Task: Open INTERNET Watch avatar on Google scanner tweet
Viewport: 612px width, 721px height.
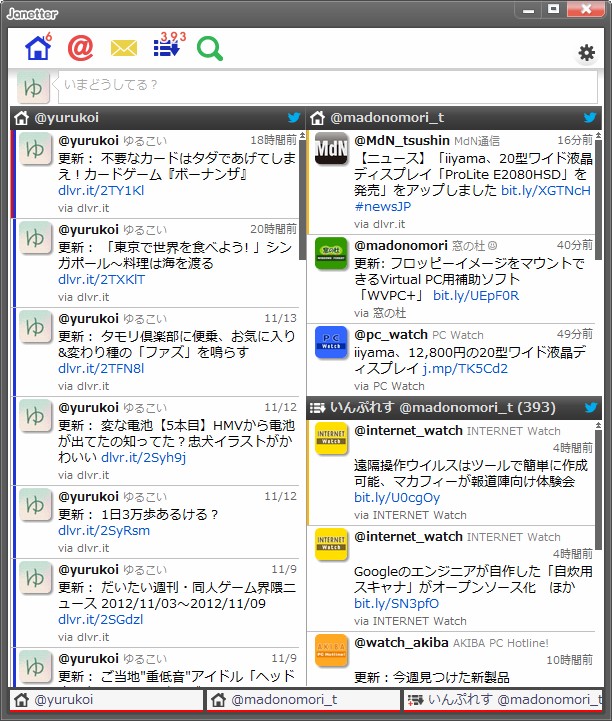Action: pyautogui.click(x=331, y=544)
